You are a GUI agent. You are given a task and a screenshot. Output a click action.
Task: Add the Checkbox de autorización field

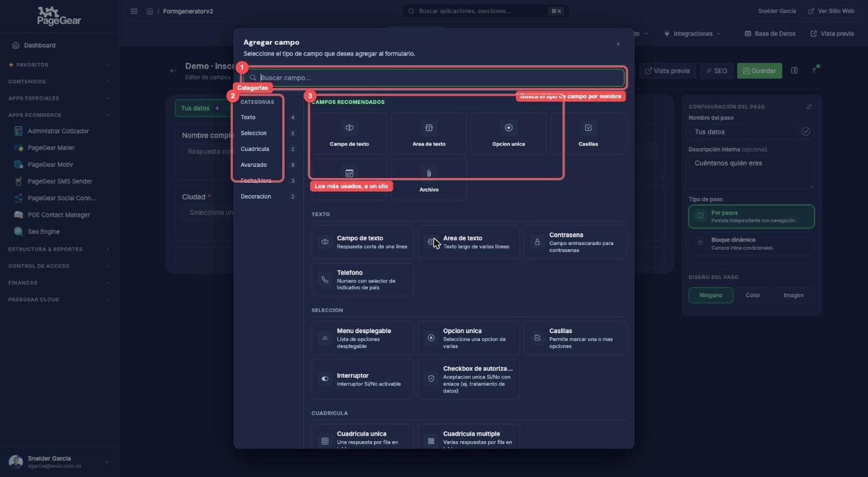pos(469,379)
